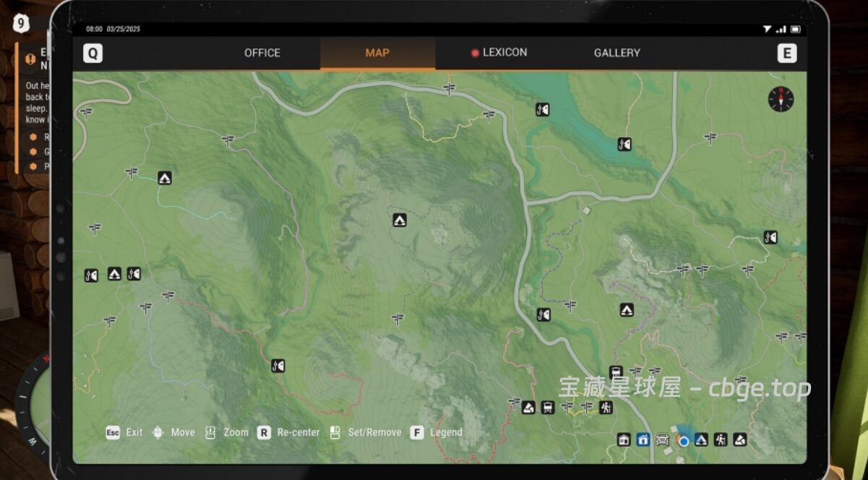Image resolution: width=868 pixels, height=480 pixels.
Task: Select bus stop icon beside the rock icon
Action: (548, 408)
